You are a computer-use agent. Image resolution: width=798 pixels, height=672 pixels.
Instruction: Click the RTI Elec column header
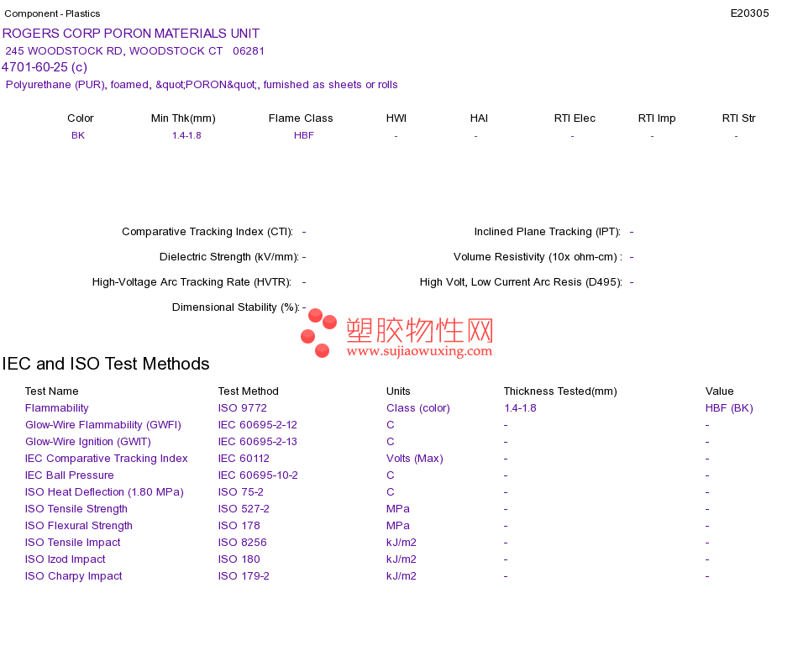(x=575, y=118)
